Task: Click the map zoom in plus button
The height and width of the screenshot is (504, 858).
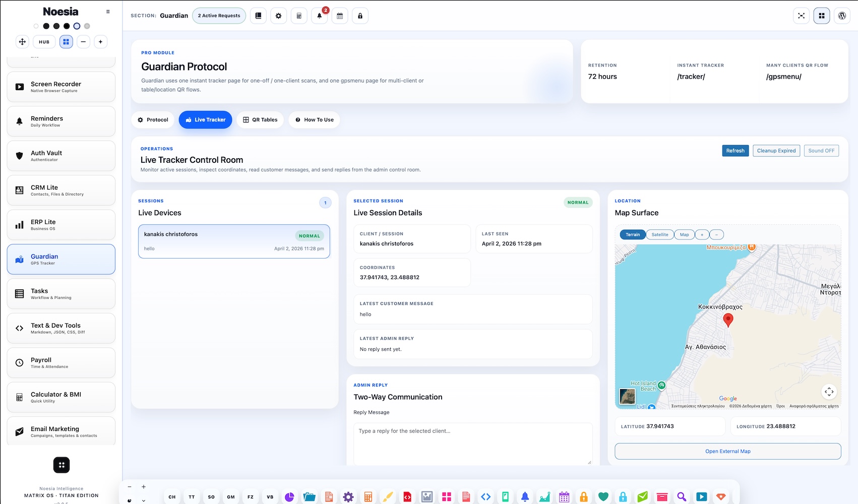Action: coord(702,234)
